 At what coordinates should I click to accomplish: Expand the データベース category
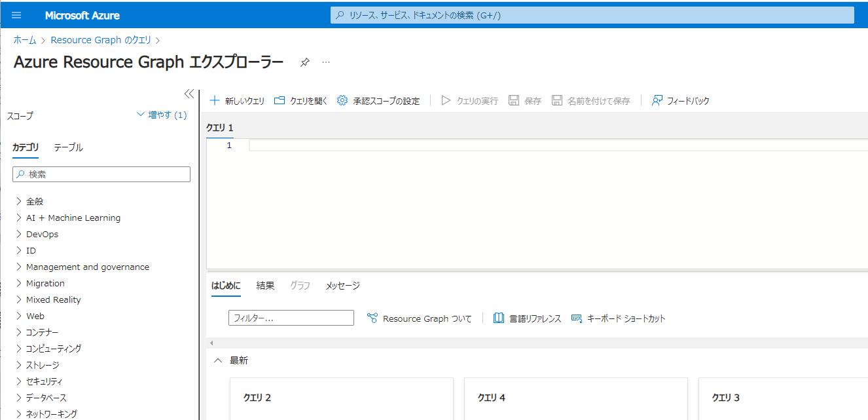coord(19,398)
